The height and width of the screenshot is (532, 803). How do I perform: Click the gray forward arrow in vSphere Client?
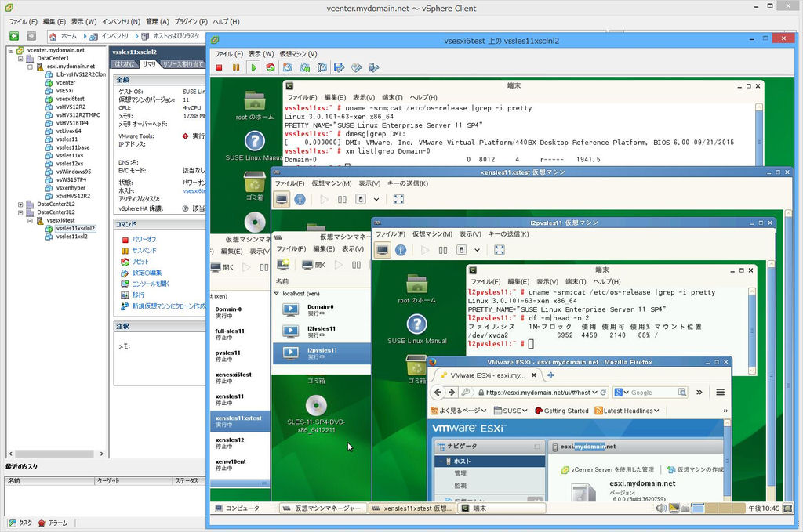31,36
